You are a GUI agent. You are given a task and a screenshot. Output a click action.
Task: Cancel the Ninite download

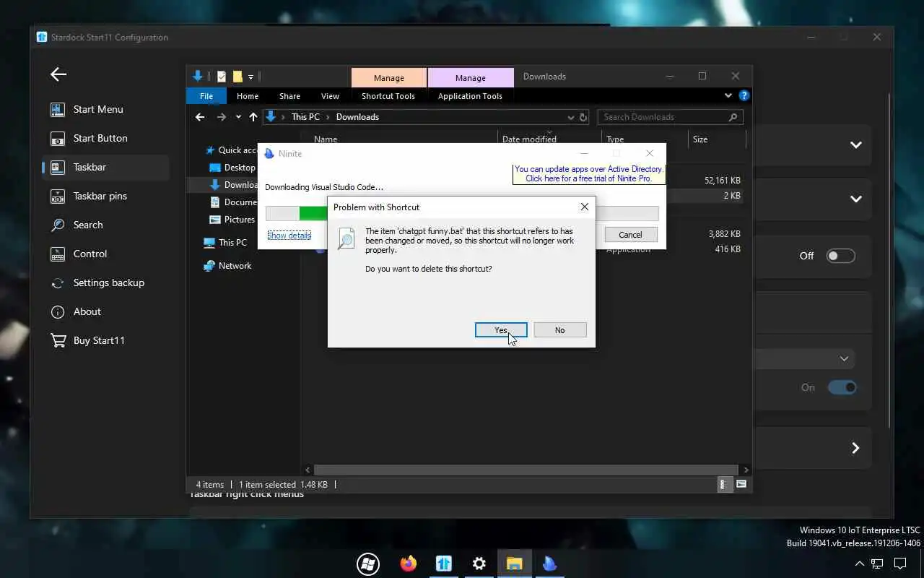point(630,235)
